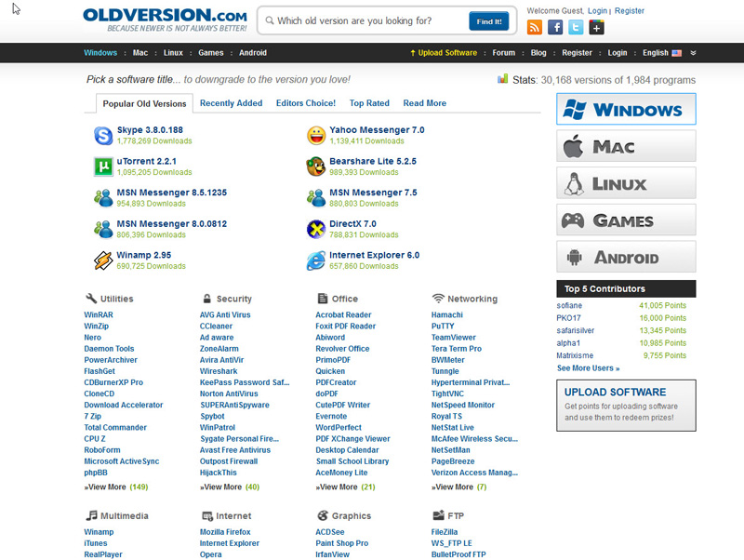Click the MSN Messenger 8.5.1235 icon
This screenshot has width=744, height=560.
pyautogui.click(x=103, y=198)
